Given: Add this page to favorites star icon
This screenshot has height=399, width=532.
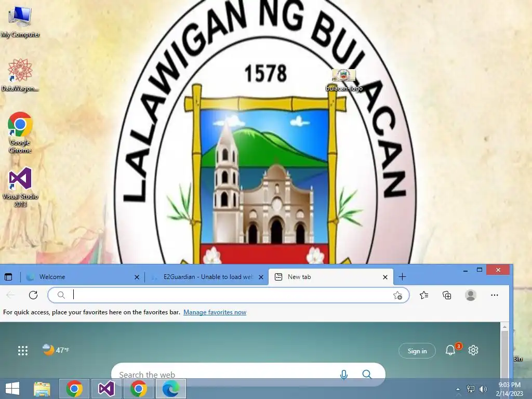Looking at the screenshot, I should (397, 296).
